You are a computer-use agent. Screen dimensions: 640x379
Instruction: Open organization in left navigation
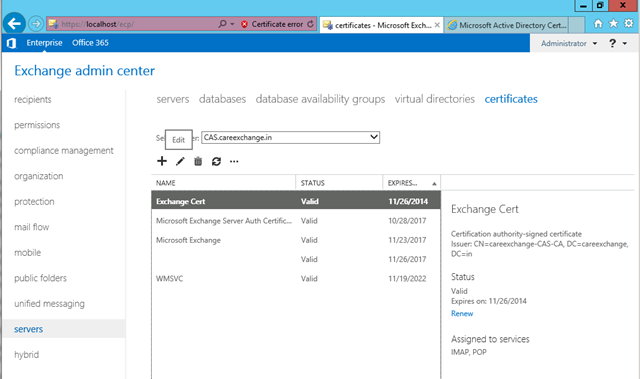click(x=39, y=176)
